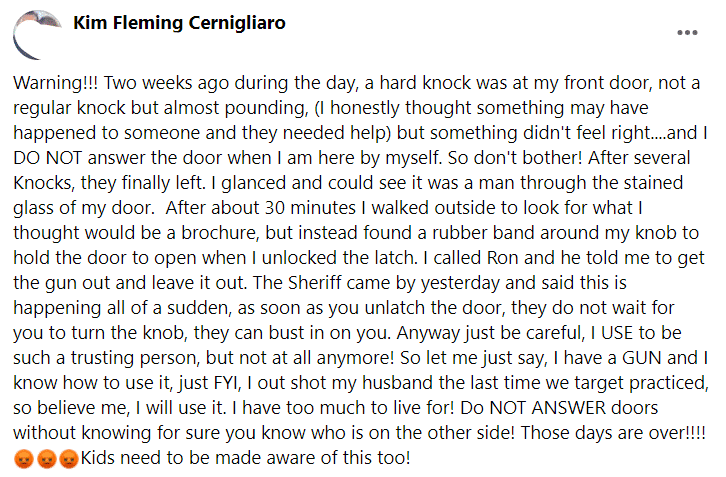The height and width of the screenshot is (477, 726).
Task: Click the abbreviation "FYI" in the text
Action: tap(227, 383)
